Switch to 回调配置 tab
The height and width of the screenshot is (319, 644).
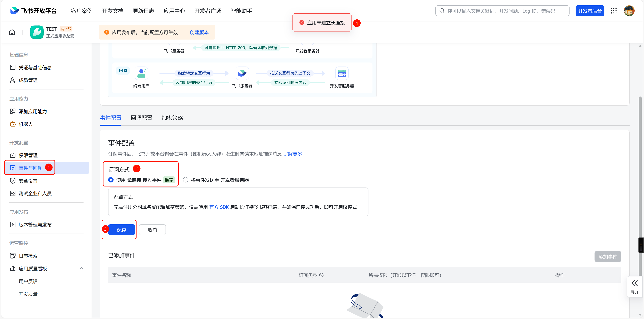point(141,118)
